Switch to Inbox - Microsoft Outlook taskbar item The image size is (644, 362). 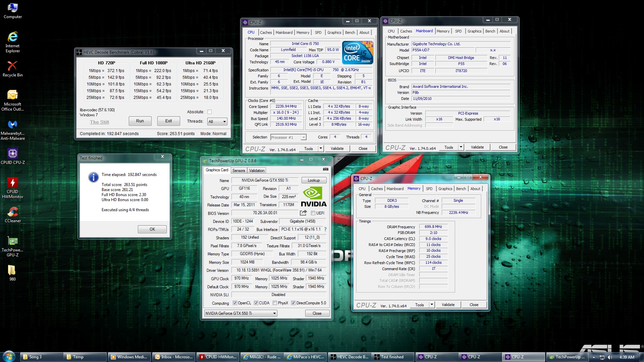coord(174,357)
